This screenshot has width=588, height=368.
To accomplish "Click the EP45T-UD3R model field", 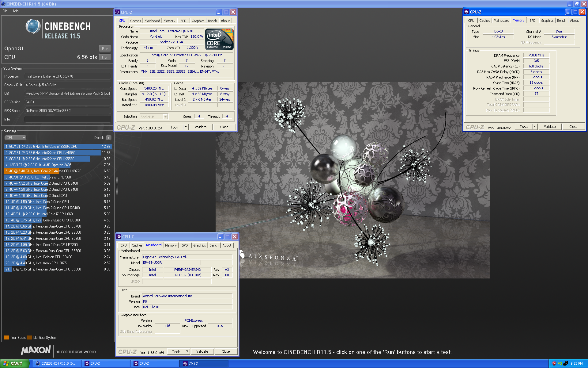I will (171, 263).
